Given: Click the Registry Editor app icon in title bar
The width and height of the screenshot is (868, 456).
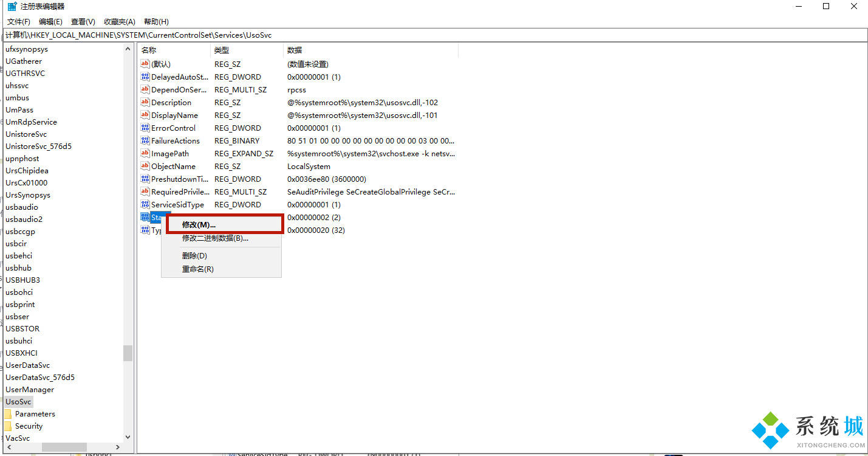Looking at the screenshot, I should [x=12, y=7].
